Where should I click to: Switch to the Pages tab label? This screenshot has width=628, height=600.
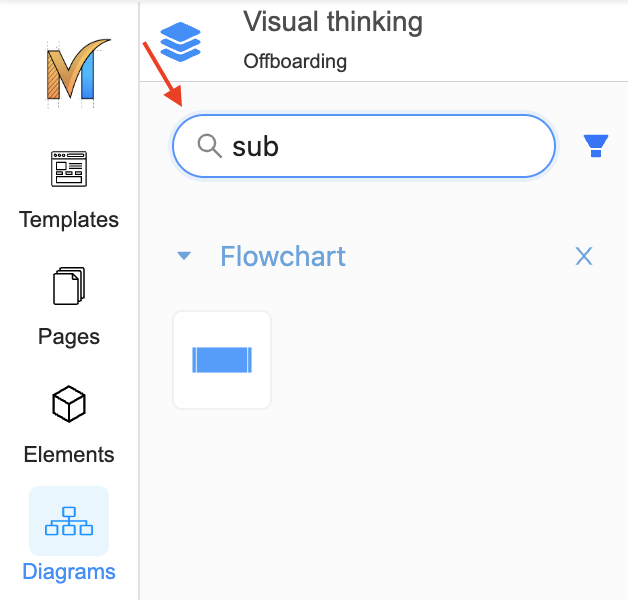click(x=69, y=336)
